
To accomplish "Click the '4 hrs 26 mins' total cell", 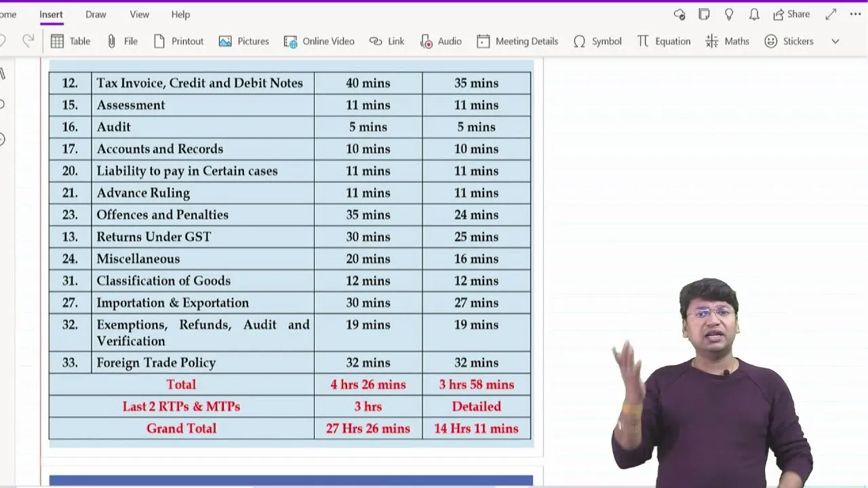I will tap(368, 384).
